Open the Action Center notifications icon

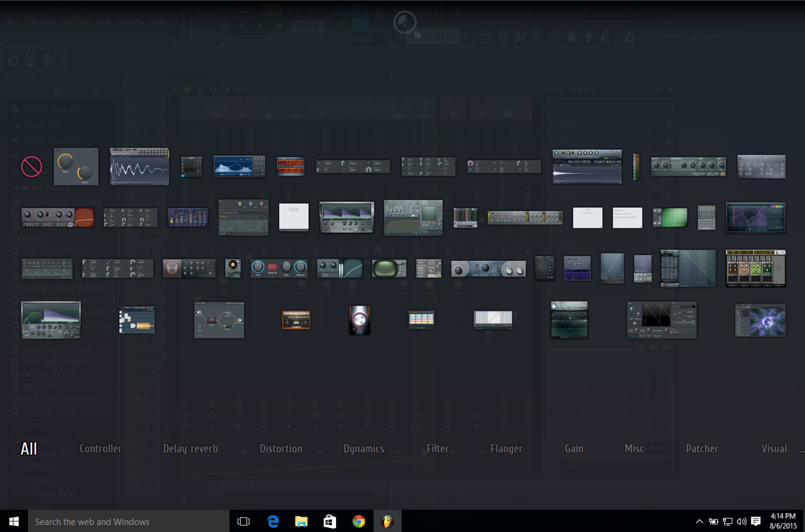click(x=756, y=521)
